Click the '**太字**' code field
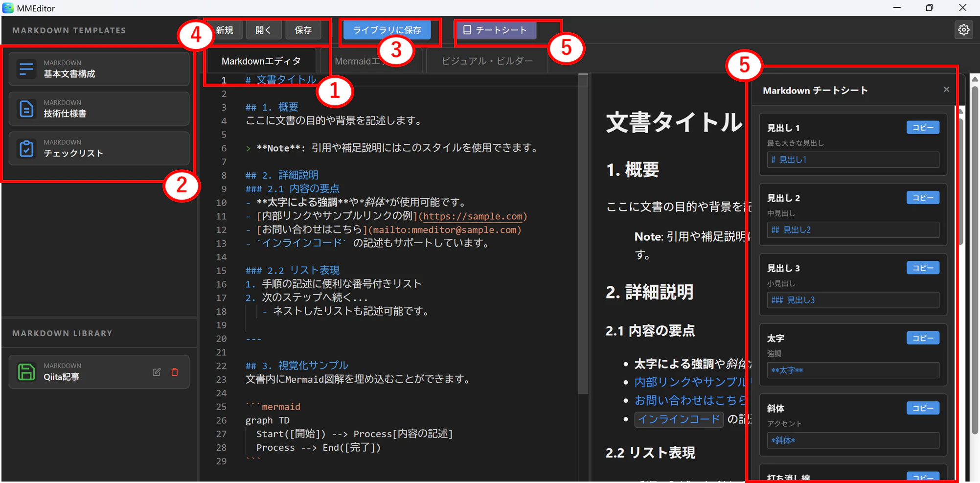The width and height of the screenshot is (980, 483). click(853, 370)
